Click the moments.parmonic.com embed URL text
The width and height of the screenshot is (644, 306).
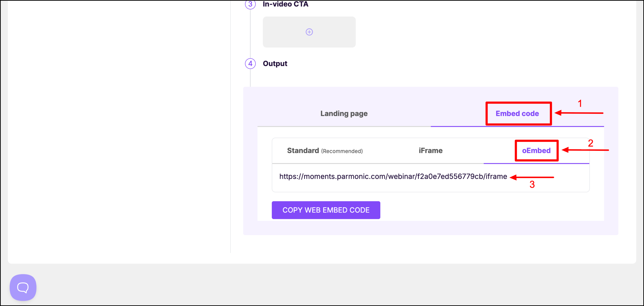coord(393,177)
